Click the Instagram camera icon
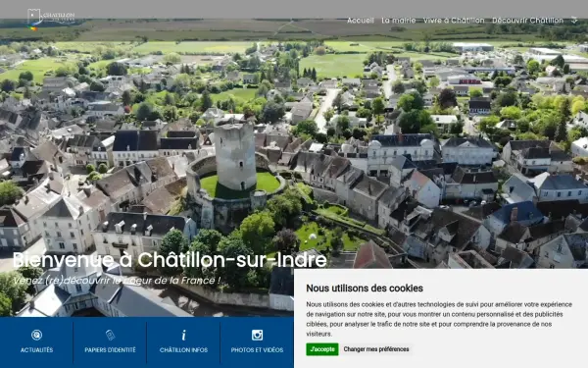The width and height of the screenshot is (588, 368). click(257, 335)
